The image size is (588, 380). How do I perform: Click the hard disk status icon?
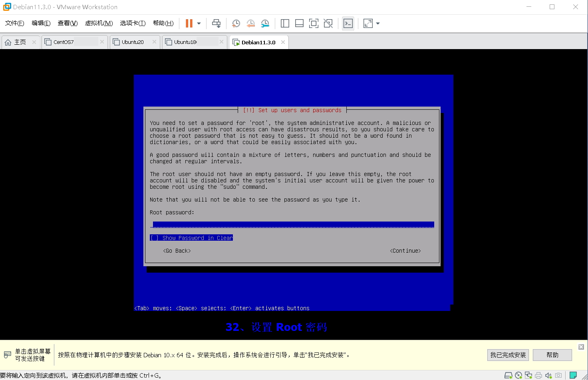pos(509,375)
